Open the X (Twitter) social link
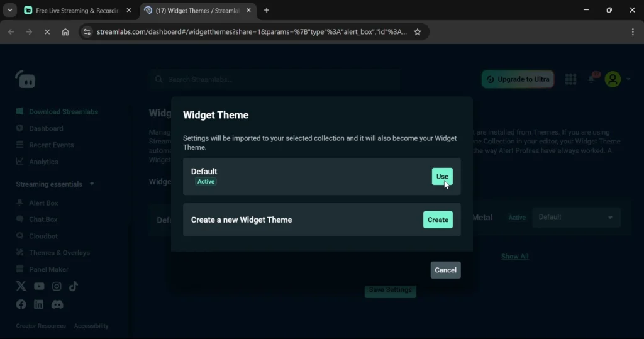Viewport: 644px width, 339px height. pos(21,286)
